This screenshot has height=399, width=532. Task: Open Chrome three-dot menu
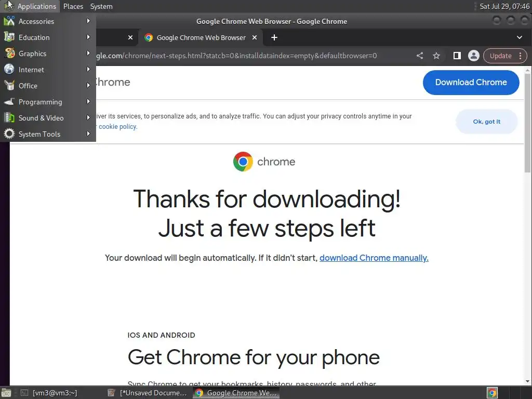coord(521,56)
